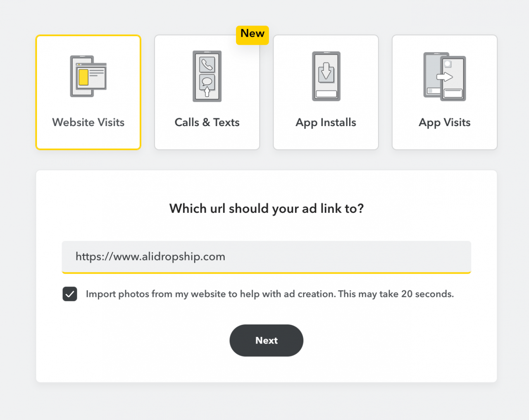Click the speech bubble symbol in Calls & Texts

click(207, 81)
